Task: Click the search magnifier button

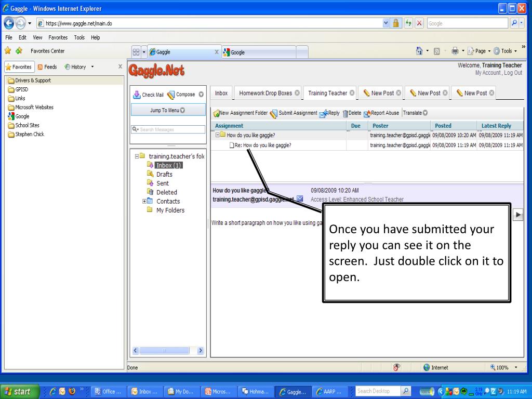Action: coord(514,23)
